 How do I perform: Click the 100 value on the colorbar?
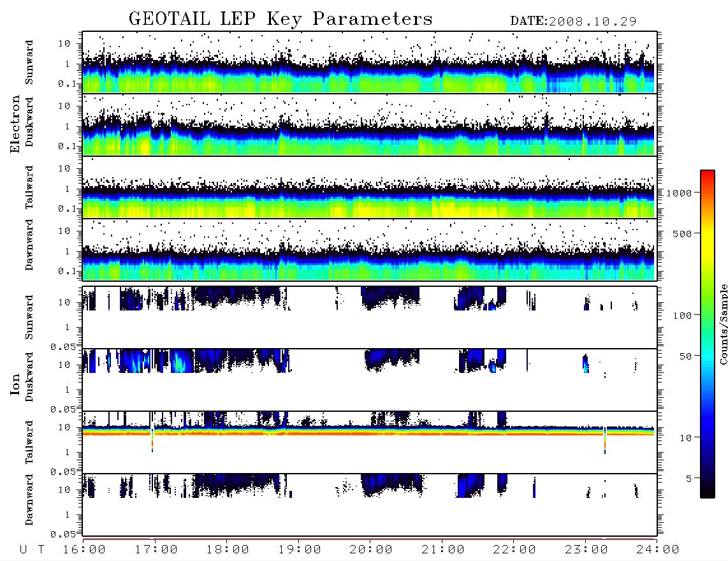point(683,316)
